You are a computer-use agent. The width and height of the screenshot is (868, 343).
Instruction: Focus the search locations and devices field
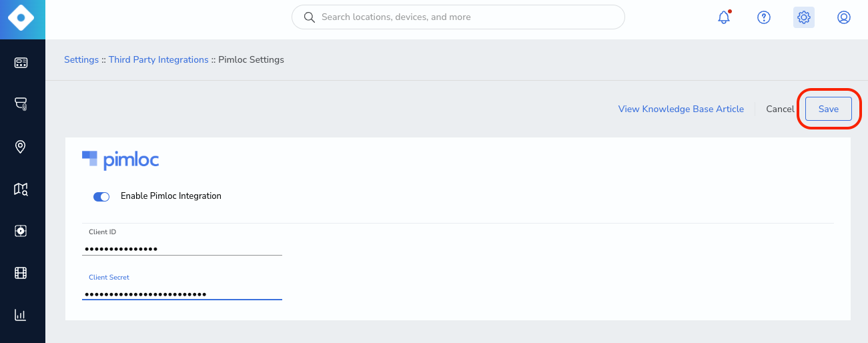click(x=458, y=17)
